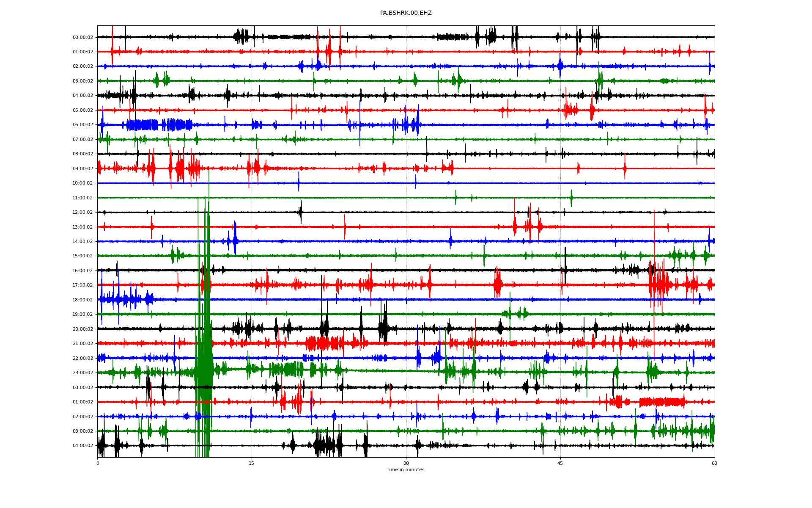Click the x-axis tick label 15

[252, 463]
